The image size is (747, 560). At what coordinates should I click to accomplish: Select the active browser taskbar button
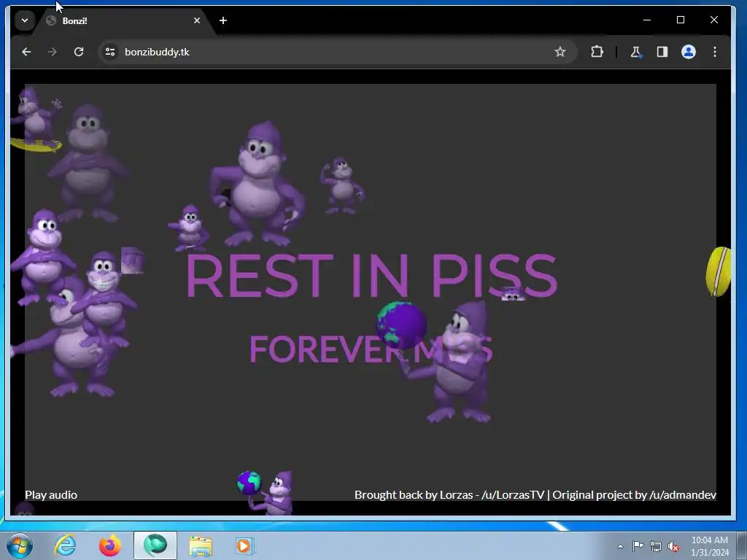tap(155, 545)
